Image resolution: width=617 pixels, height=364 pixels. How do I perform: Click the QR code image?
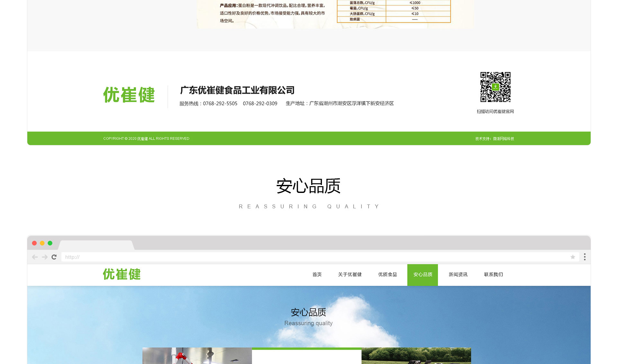[495, 87]
